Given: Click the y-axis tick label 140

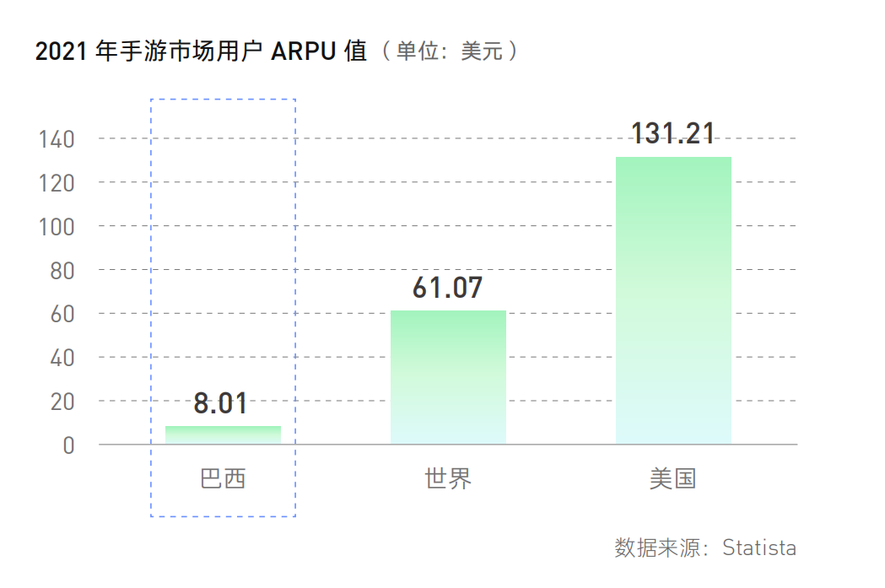Looking at the screenshot, I should 57,139.
